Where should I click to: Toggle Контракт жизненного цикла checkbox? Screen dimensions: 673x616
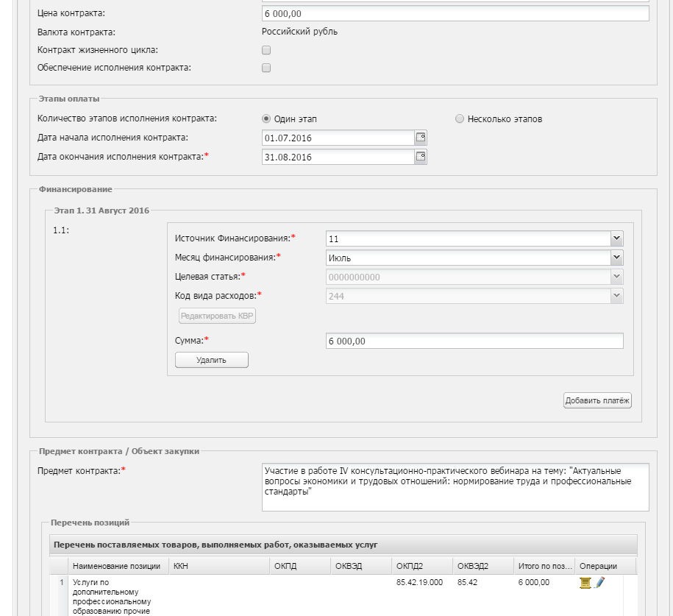(x=266, y=50)
